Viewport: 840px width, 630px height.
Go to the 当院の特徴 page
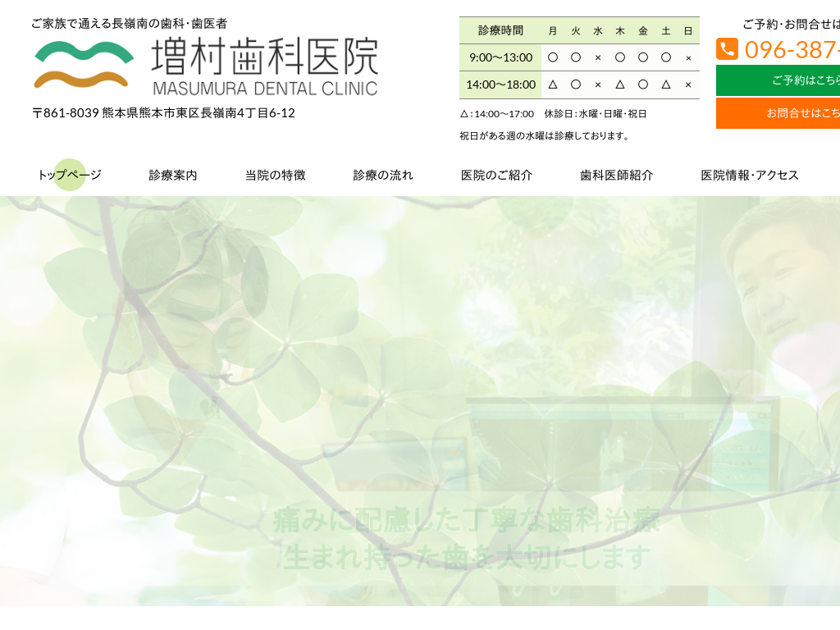[x=275, y=175]
